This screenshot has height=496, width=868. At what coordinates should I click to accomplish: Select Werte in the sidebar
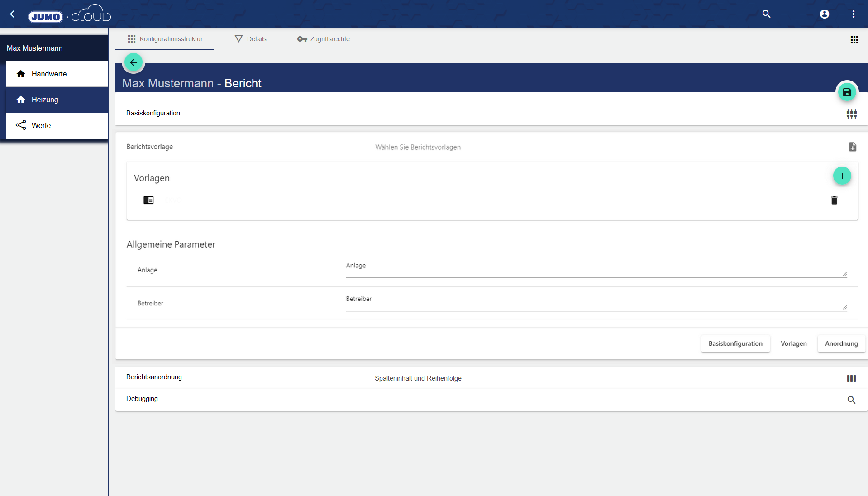click(41, 125)
